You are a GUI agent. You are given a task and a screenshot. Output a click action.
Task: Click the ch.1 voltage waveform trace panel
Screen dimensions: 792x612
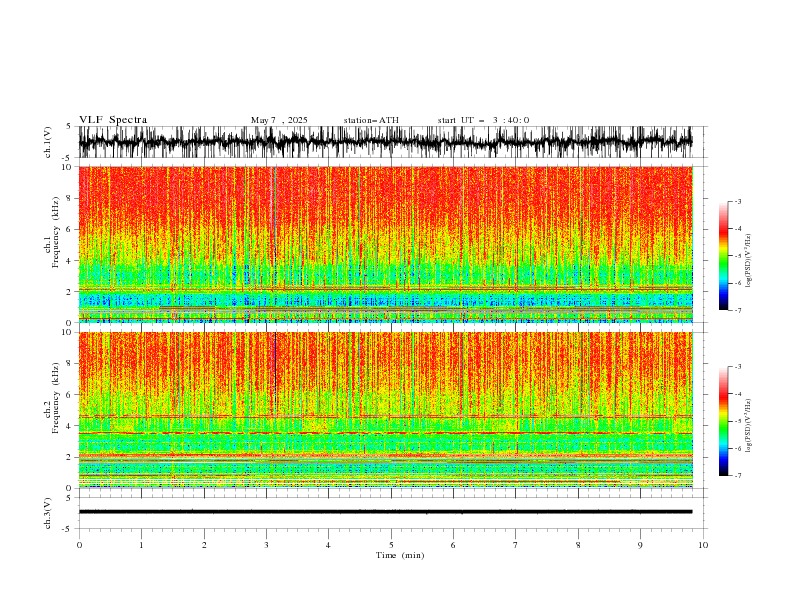385,142
